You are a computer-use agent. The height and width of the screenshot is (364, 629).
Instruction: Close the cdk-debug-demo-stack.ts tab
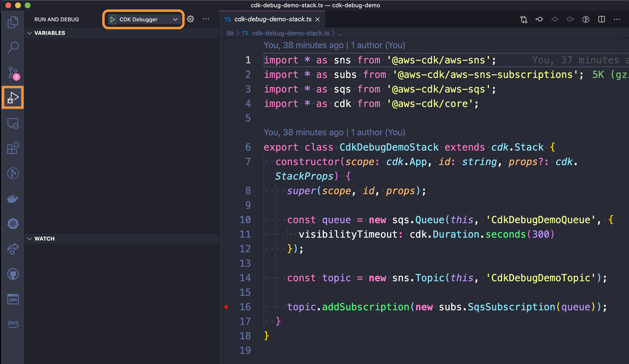317,19
